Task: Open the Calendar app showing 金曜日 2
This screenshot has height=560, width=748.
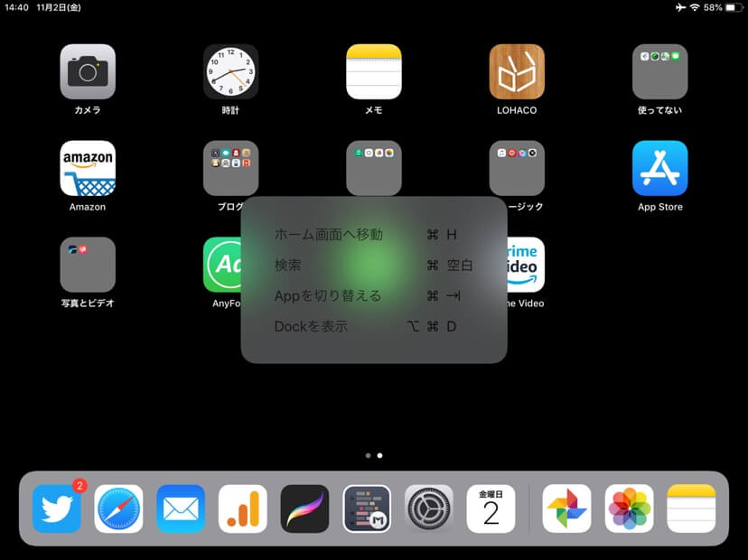Action: 491,509
